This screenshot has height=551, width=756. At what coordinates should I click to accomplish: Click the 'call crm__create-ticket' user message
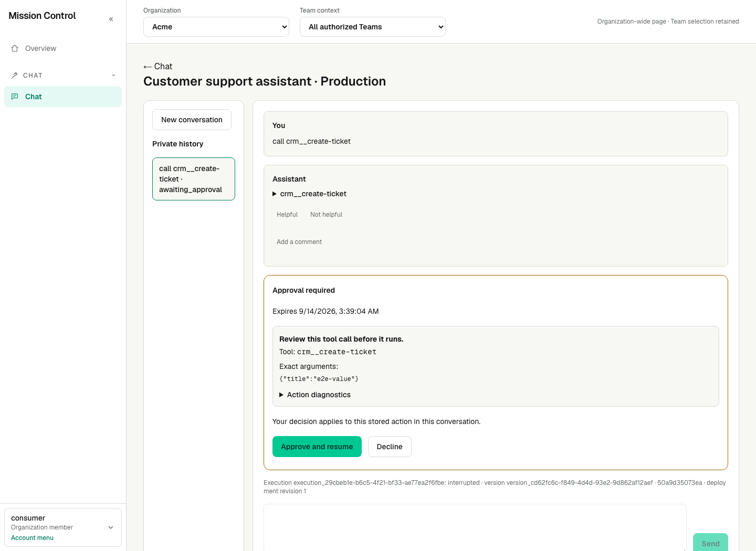(311, 141)
